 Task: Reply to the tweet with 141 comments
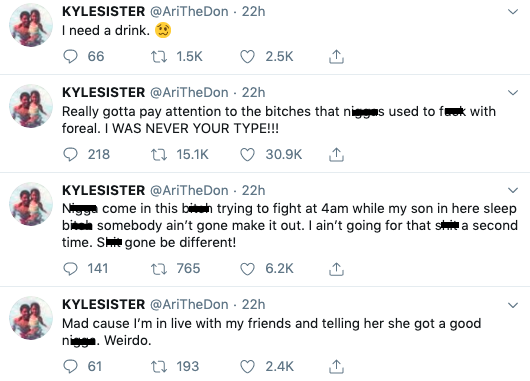pyautogui.click(x=70, y=269)
